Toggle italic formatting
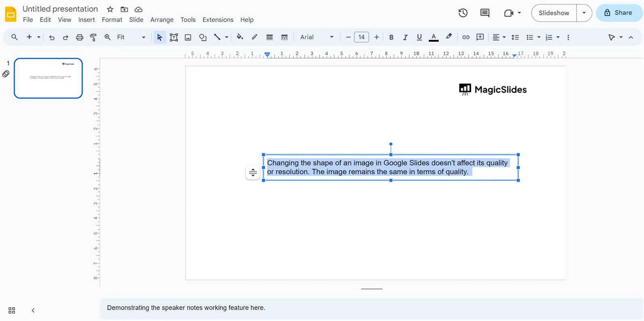 pyautogui.click(x=405, y=37)
